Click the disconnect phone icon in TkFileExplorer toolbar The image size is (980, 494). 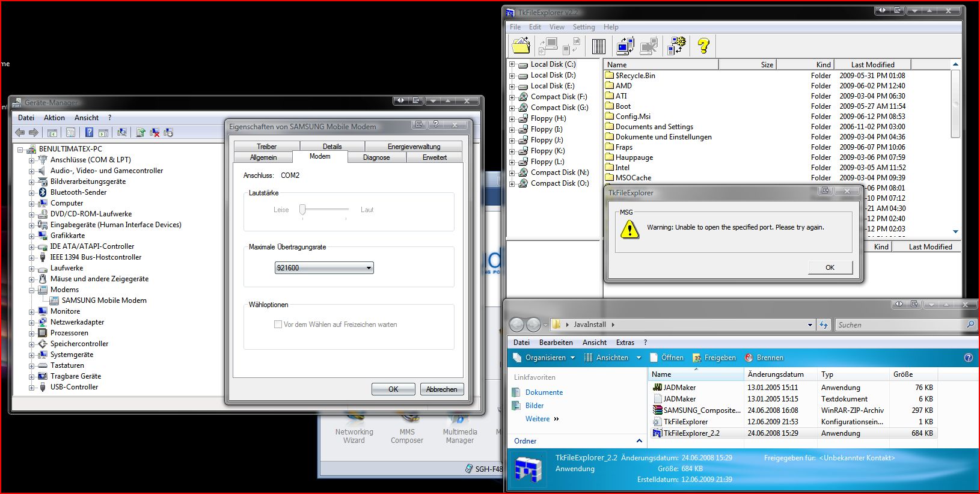649,46
